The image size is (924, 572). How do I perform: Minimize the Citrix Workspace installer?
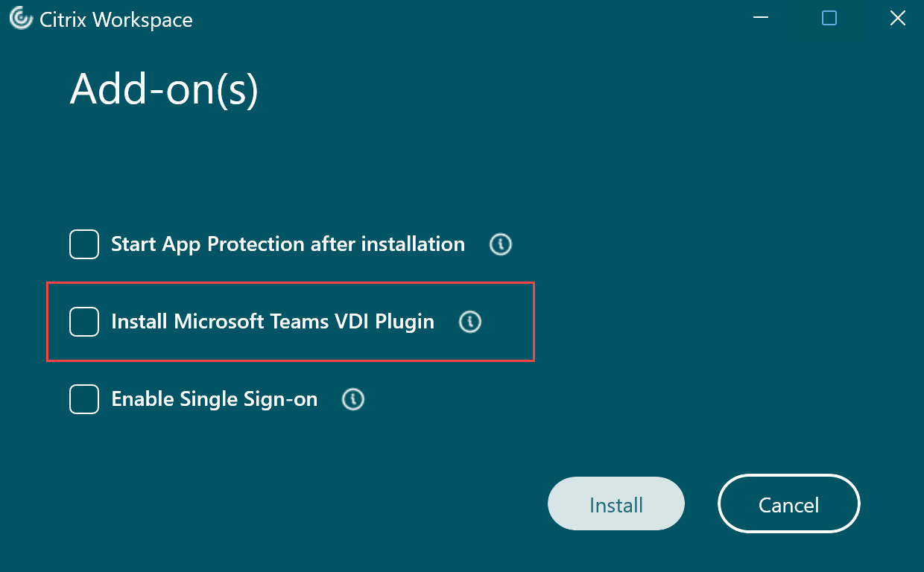point(760,18)
